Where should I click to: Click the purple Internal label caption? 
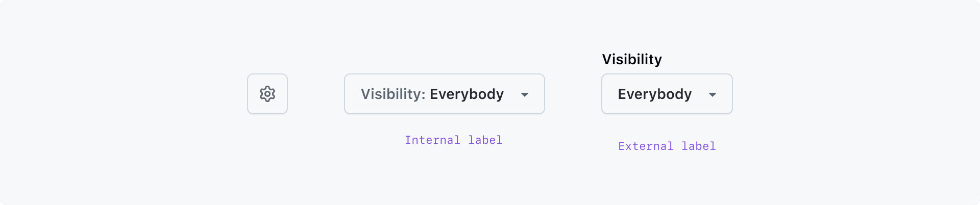point(454,140)
